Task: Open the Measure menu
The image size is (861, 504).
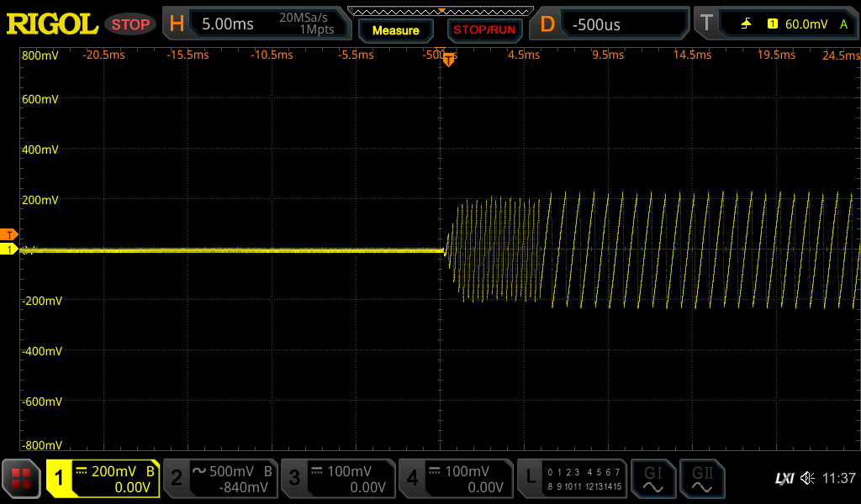Action: pos(395,30)
